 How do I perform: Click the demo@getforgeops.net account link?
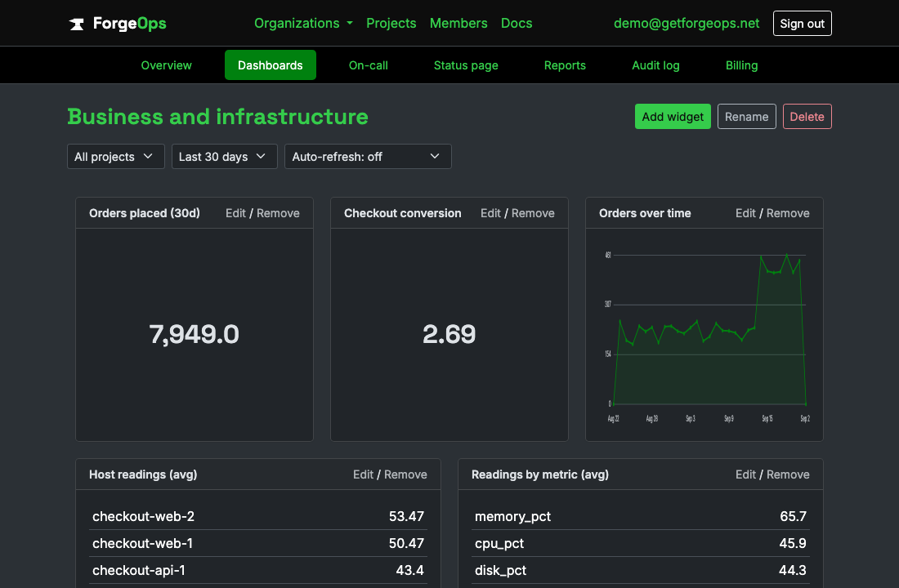(x=687, y=24)
